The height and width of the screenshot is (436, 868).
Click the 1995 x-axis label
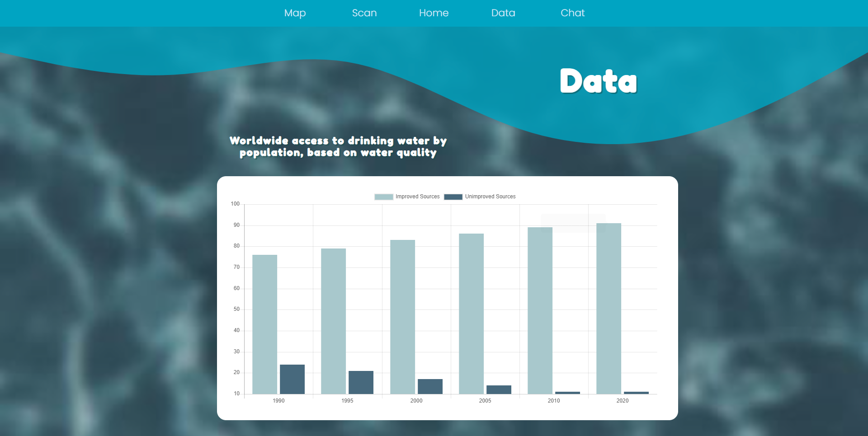click(x=347, y=401)
